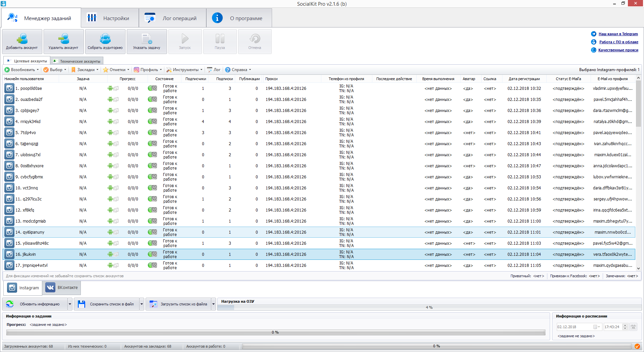Screen dimensions: 644x352
Task: Click the Specify task icon button
Action: pyautogui.click(x=147, y=42)
